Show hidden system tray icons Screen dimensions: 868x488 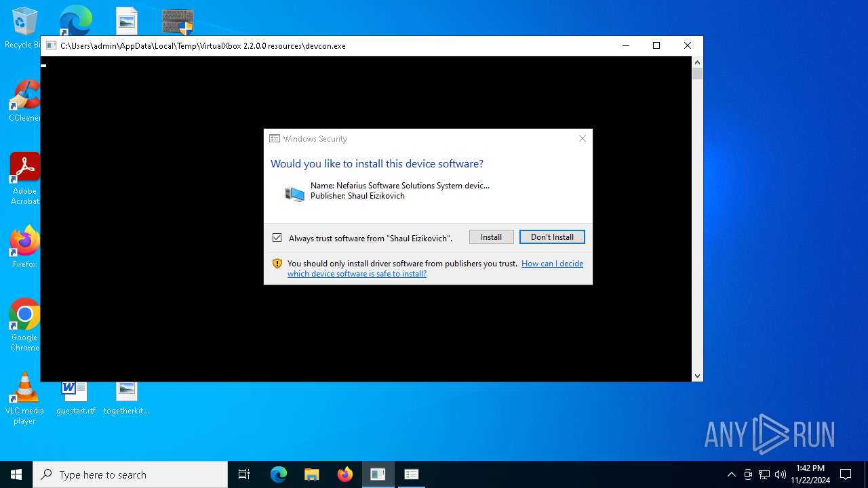click(731, 474)
